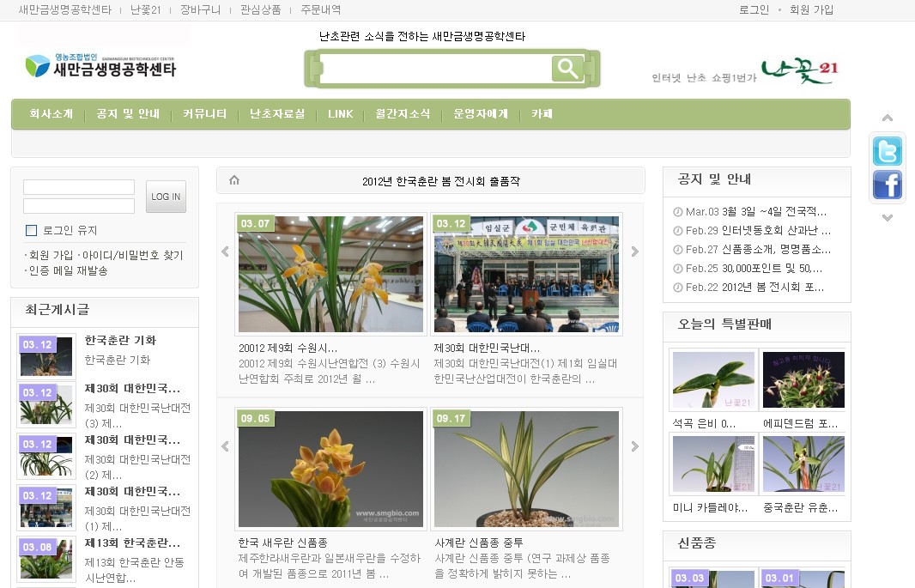Open the 회사소개 menu
Image resolution: width=915 pixels, height=588 pixels.
(52, 114)
